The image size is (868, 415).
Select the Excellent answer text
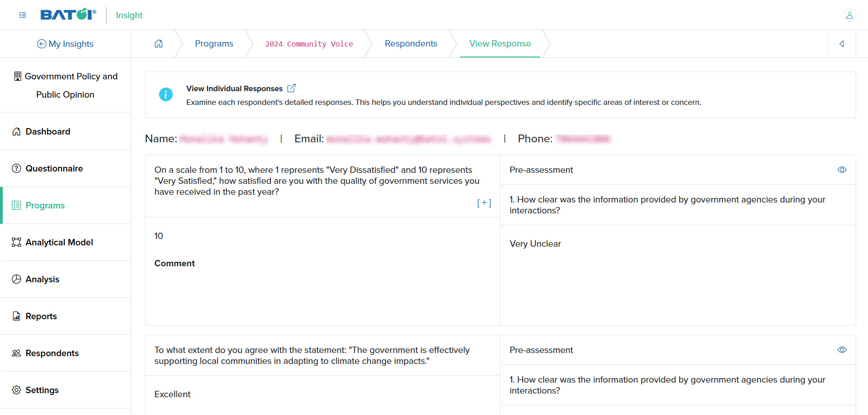coord(172,394)
